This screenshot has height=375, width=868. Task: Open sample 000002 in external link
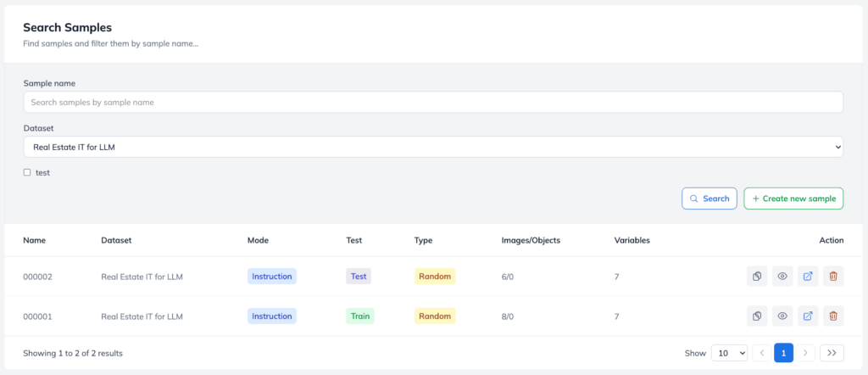tap(808, 276)
